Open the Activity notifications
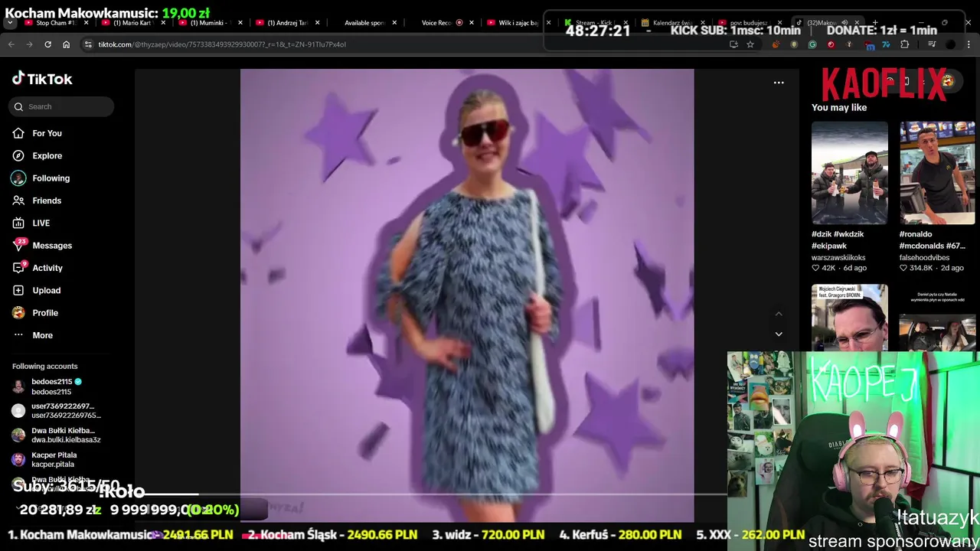980x551 pixels. click(x=47, y=268)
